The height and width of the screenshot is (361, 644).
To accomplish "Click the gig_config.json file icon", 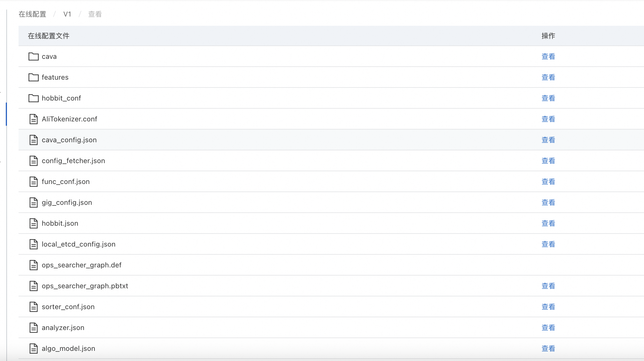I will (34, 203).
